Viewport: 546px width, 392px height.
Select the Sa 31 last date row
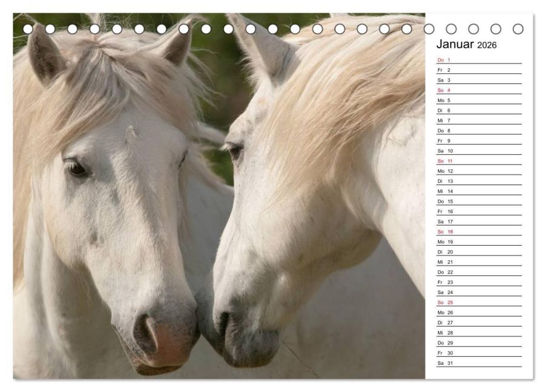(x=479, y=363)
